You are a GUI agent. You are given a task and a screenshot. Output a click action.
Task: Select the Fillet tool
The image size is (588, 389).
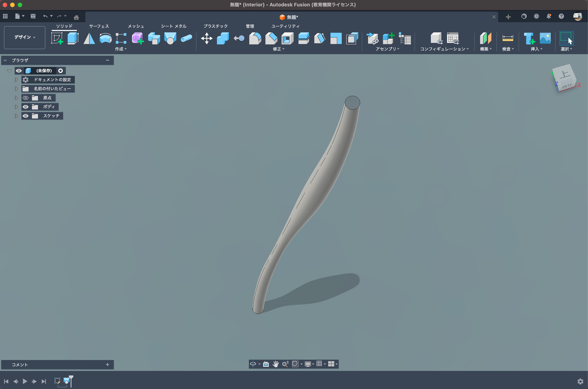(255, 38)
